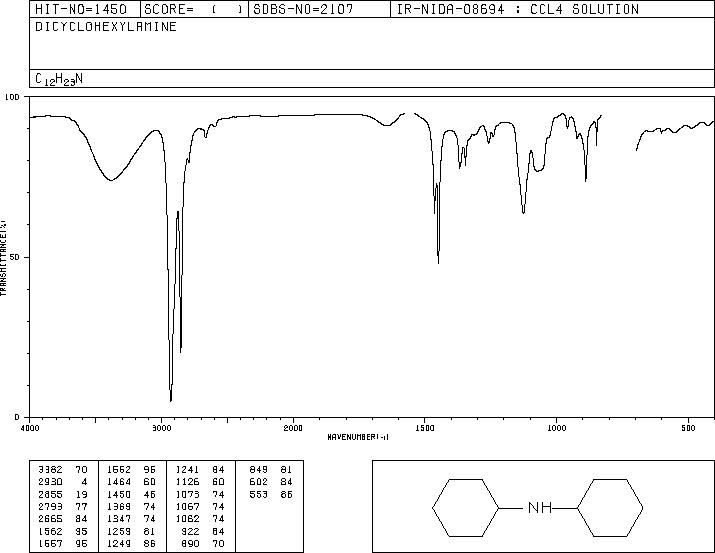Click the 50 tick label on transmittance axis

pos(15,257)
